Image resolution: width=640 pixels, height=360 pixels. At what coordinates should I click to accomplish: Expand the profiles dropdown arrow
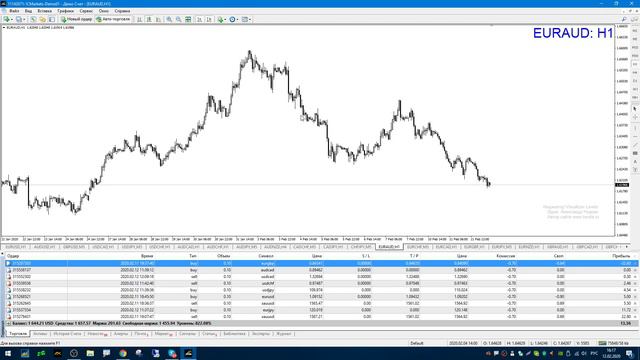(x=24, y=19)
